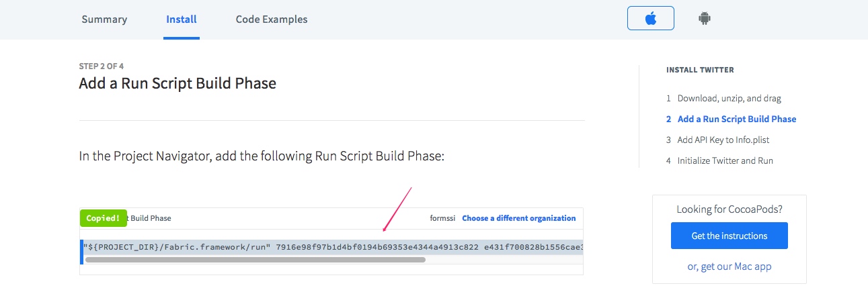The width and height of the screenshot is (868, 292).
Task: Click the INSTALL TWITTER sidebar heading
Action: [x=700, y=70]
